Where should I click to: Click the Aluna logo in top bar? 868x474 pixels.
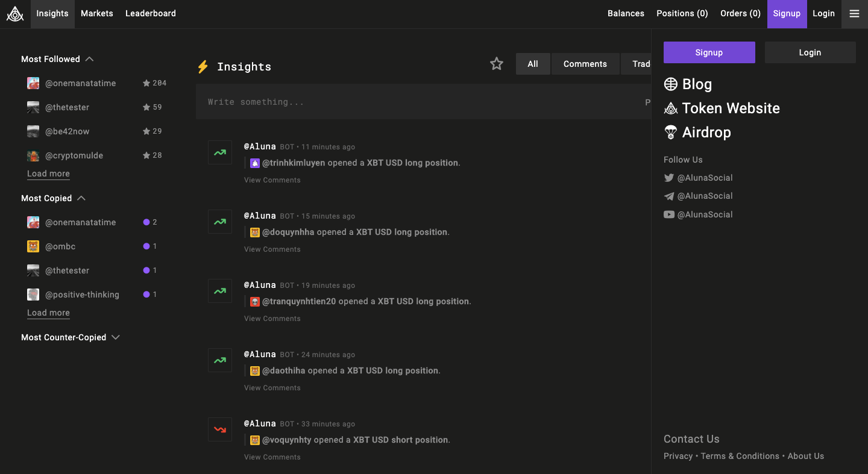point(15,14)
